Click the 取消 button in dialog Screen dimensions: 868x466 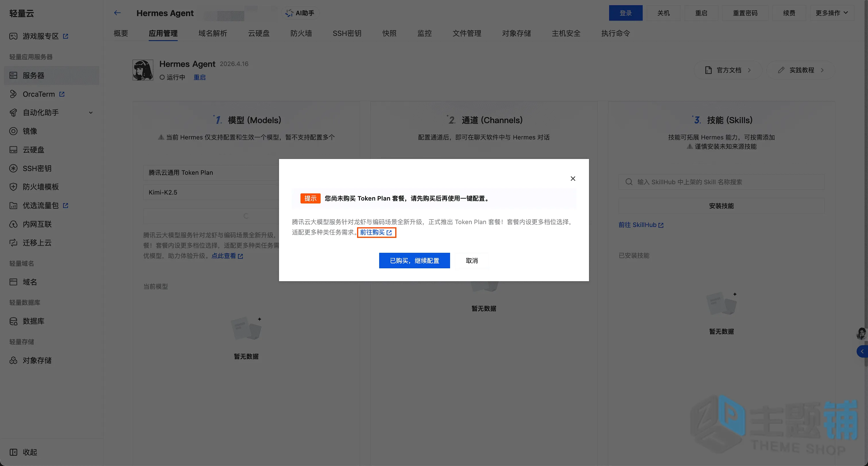click(x=472, y=261)
